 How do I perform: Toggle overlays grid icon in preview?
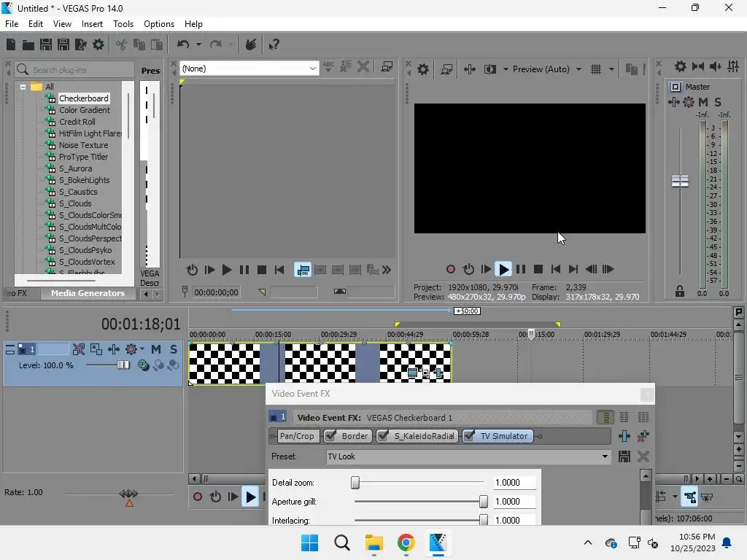(596, 69)
